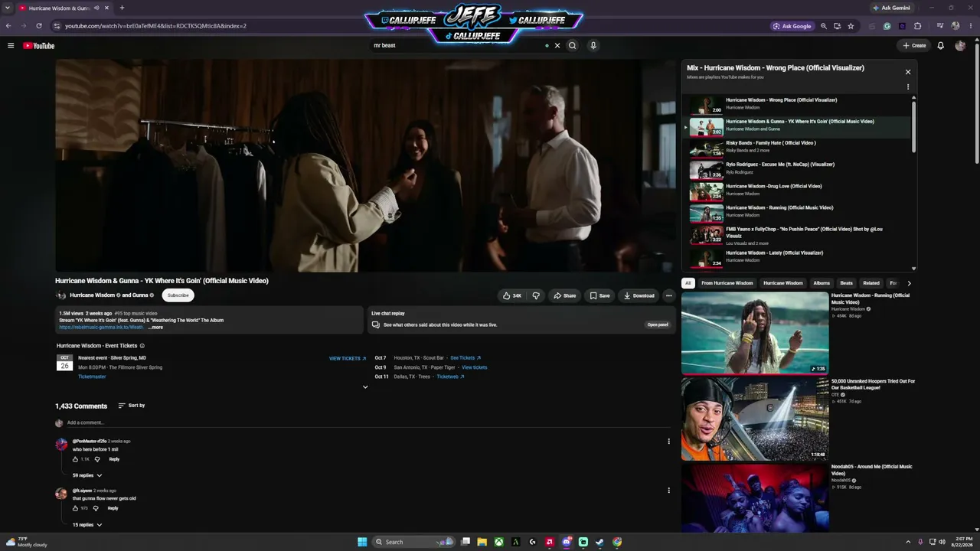Viewport: 980px width, 551px height.
Task: Bookmark this page with the star icon
Action: pyautogui.click(x=851, y=26)
